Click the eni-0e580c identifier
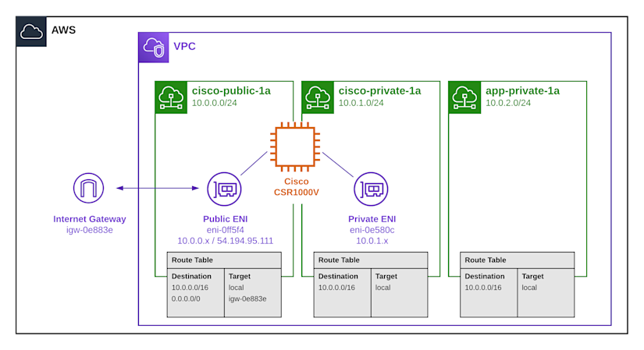The height and width of the screenshot is (350, 644). (372, 230)
